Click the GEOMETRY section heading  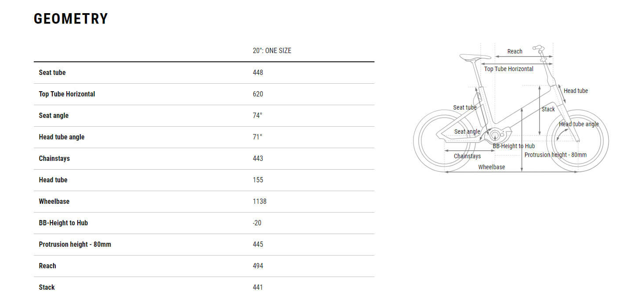71,19
